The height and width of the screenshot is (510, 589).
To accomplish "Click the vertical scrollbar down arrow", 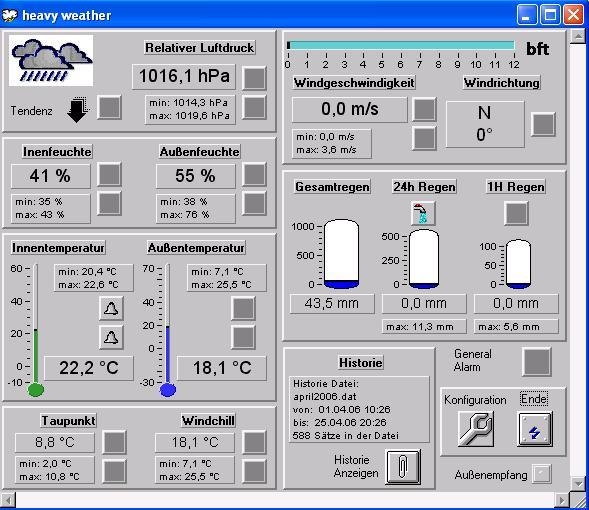I will (578, 483).
